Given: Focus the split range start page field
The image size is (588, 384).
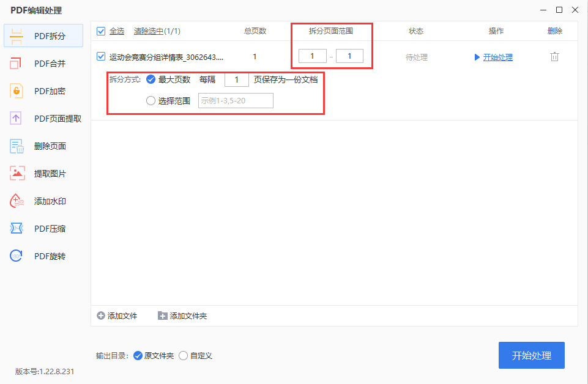Looking at the screenshot, I should coord(313,56).
